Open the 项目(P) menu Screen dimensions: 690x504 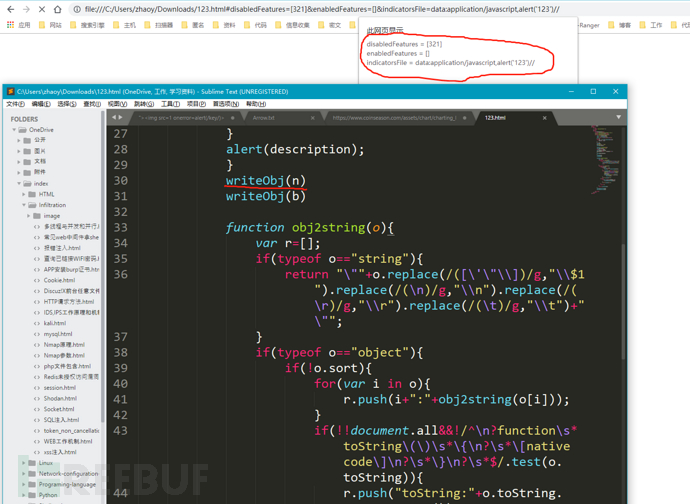point(196,104)
